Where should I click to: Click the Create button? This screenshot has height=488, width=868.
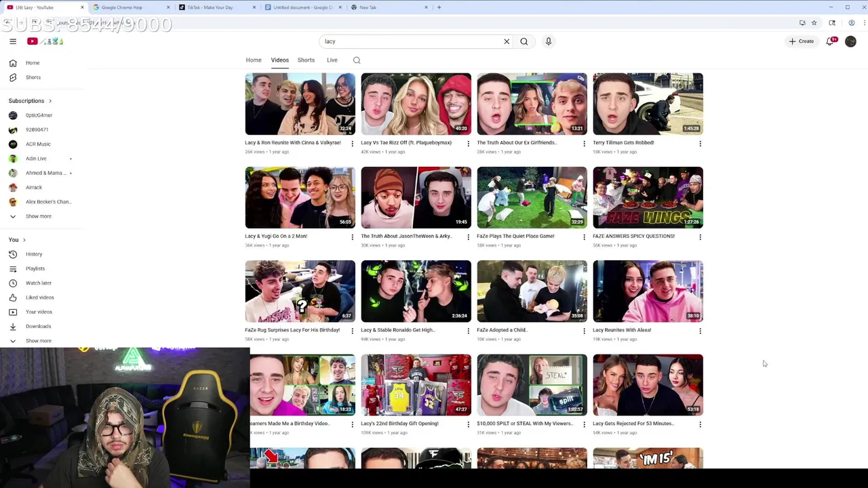coord(801,41)
